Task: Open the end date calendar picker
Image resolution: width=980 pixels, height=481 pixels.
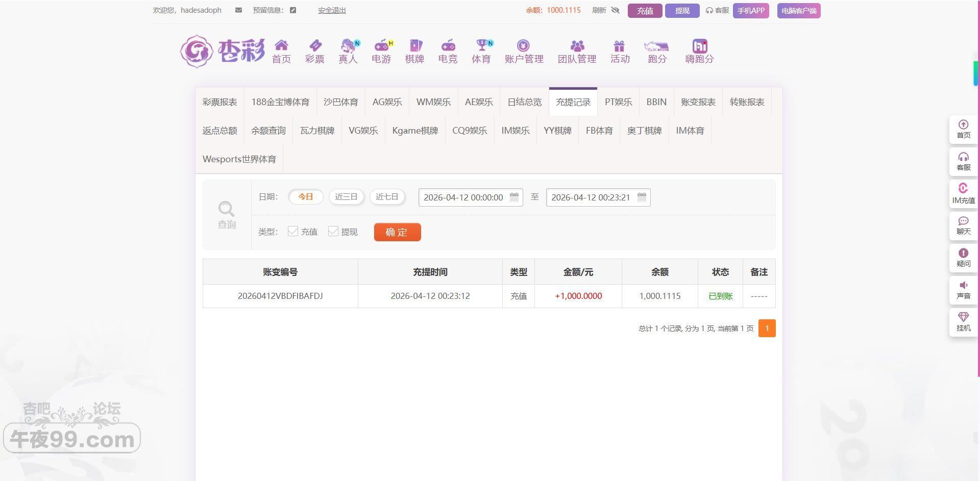Action: (642, 197)
